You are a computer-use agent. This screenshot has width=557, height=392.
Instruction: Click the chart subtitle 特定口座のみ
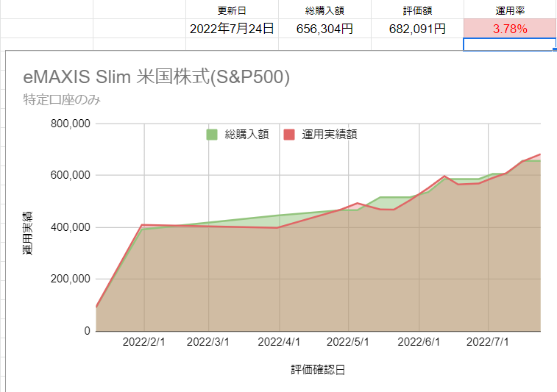tap(62, 100)
